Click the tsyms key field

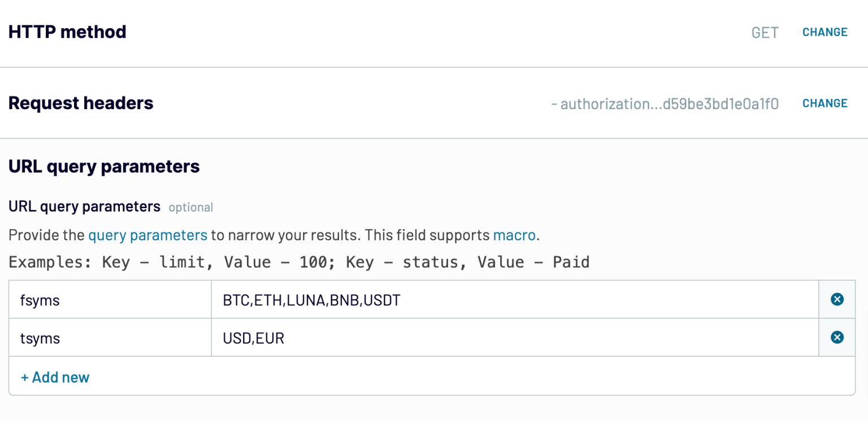[110, 338]
